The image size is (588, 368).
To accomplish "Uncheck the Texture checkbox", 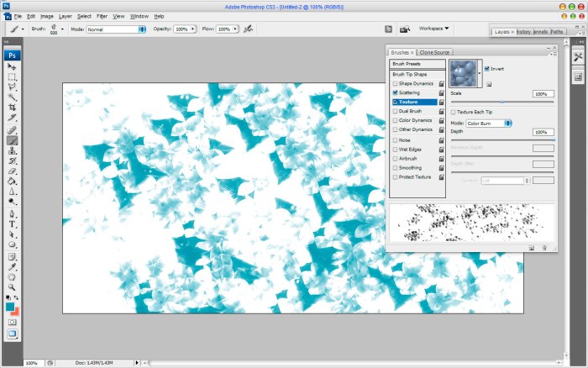I will 395,102.
